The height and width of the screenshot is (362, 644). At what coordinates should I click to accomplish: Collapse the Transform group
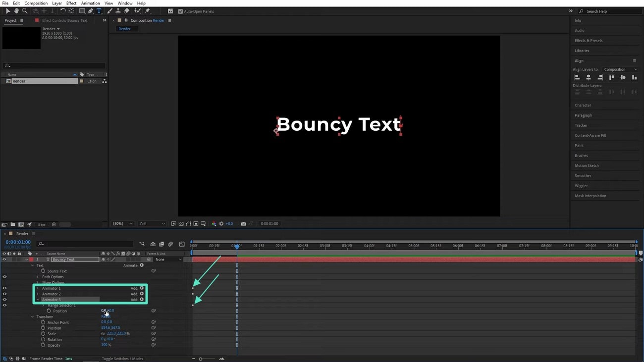[x=33, y=317]
